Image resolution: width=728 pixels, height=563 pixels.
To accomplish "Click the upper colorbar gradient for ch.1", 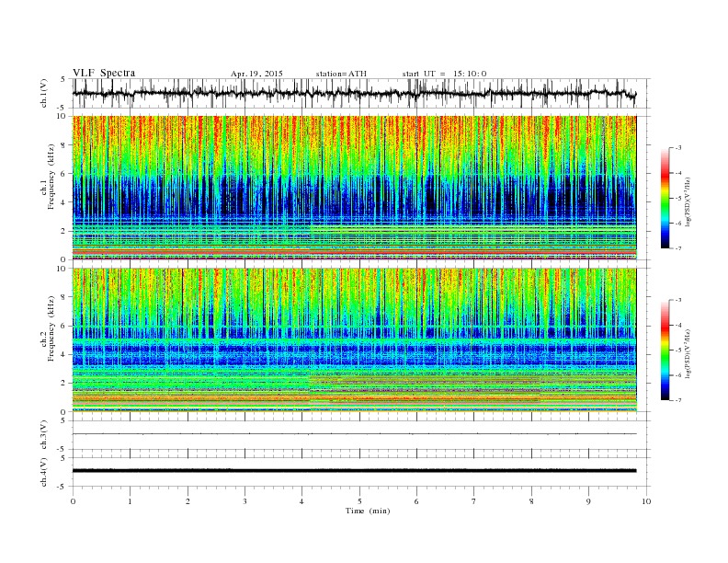I will click(665, 198).
